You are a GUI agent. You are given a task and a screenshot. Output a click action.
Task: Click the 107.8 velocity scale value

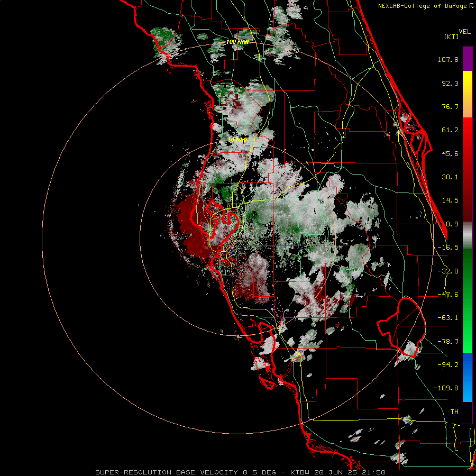pyautogui.click(x=448, y=59)
